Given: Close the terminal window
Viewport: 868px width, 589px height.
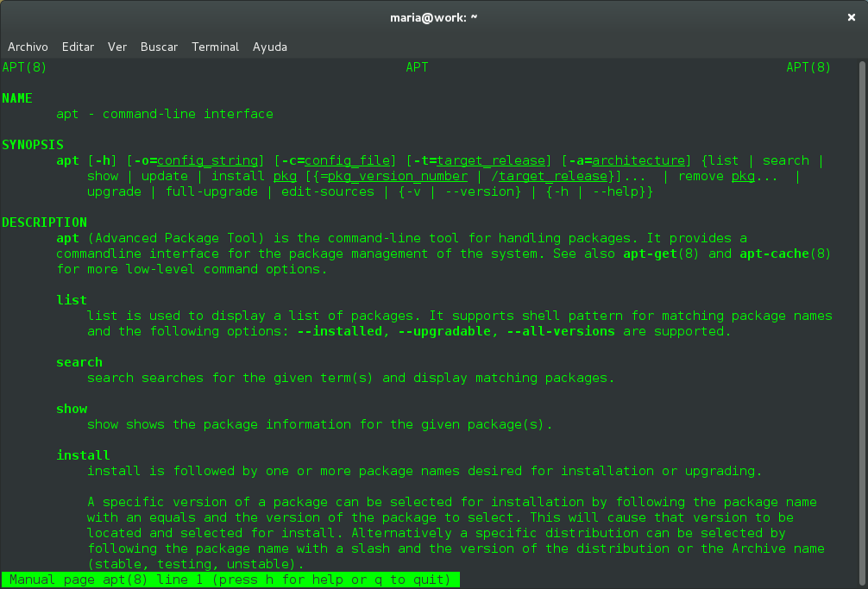Looking at the screenshot, I should (851, 16).
